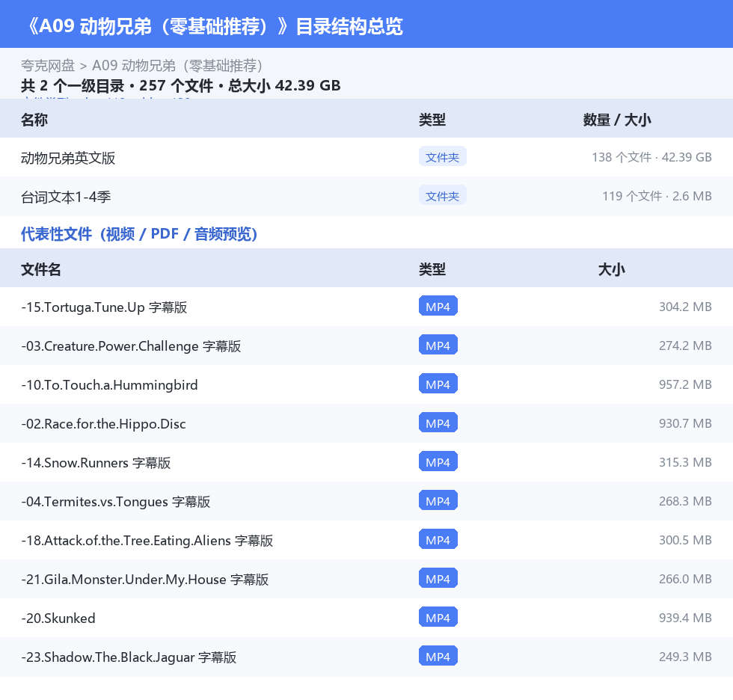Click the MP4 badge for Snow.Runners
733x700 pixels.
438,461
